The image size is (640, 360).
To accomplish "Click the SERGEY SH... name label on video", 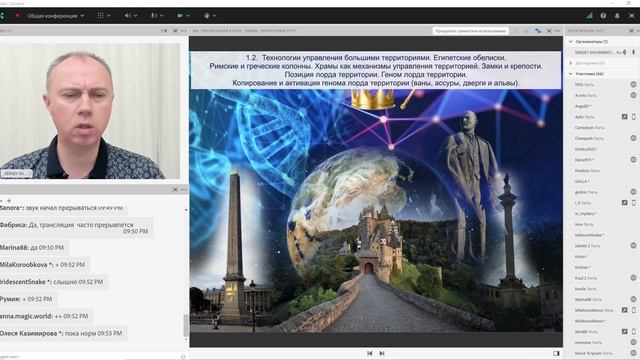I will point(16,173).
